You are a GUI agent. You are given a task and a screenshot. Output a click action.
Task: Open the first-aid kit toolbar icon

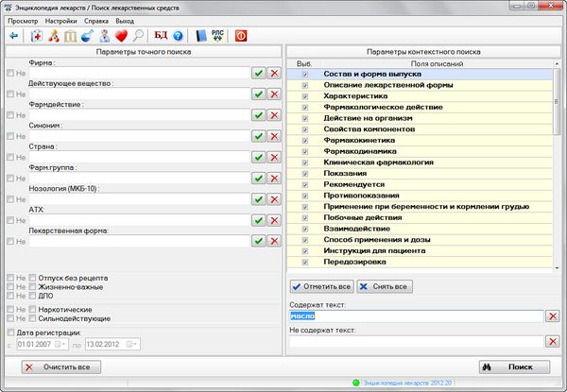click(x=37, y=35)
